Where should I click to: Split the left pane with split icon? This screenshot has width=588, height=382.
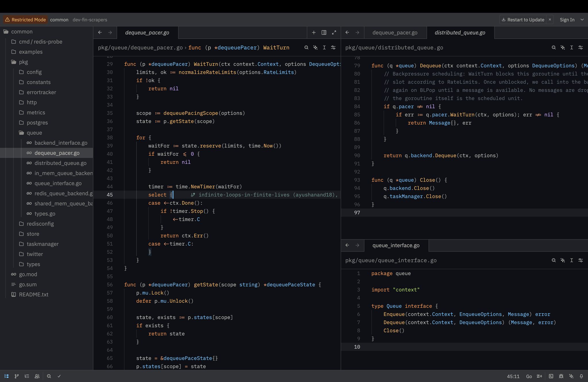[x=324, y=33]
